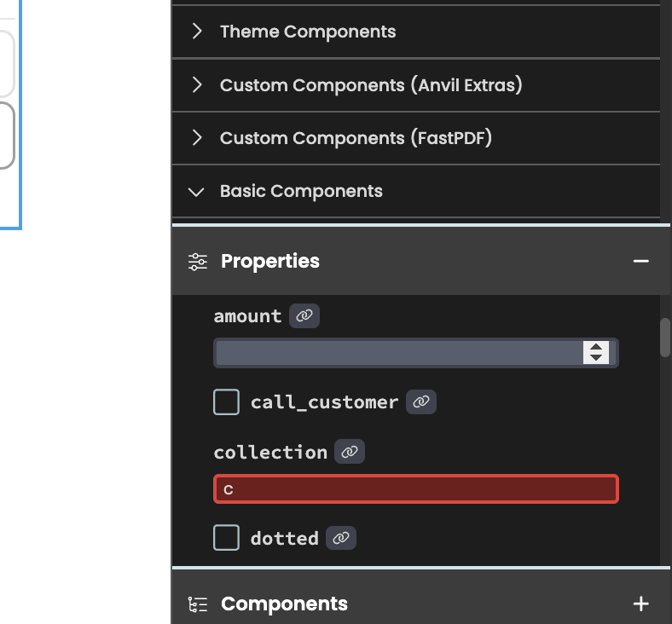Viewport: 672px width, 624px height.
Task: Enable the call_customer checkbox
Action: tap(226, 402)
